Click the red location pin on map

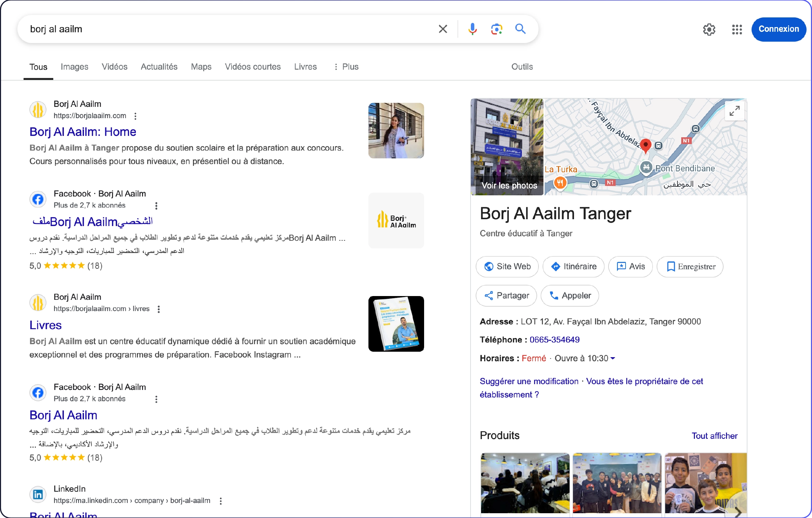pyautogui.click(x=645, y=146)
